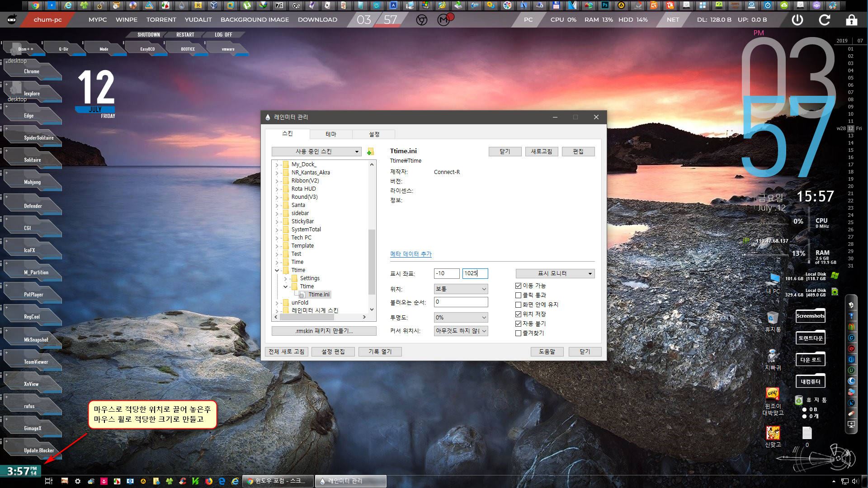
Task: Launch the green clover icon on the taskbar
Action: click(169, 481)
